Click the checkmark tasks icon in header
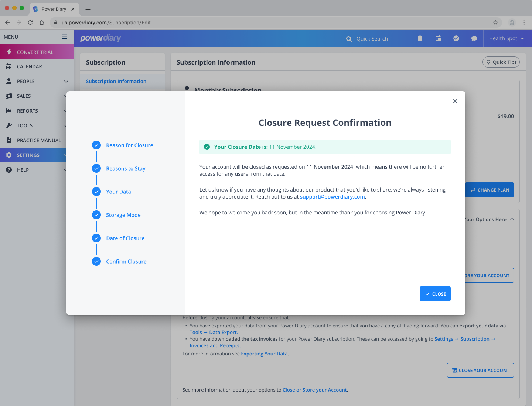 pos(456,38)
